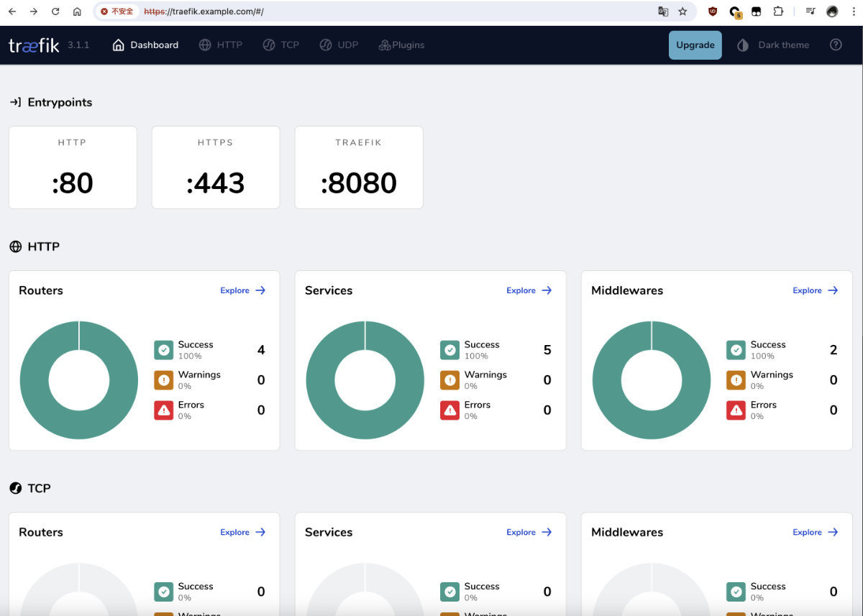
Task: Click the Upgrade button
Action: click(x=695, y=45)
